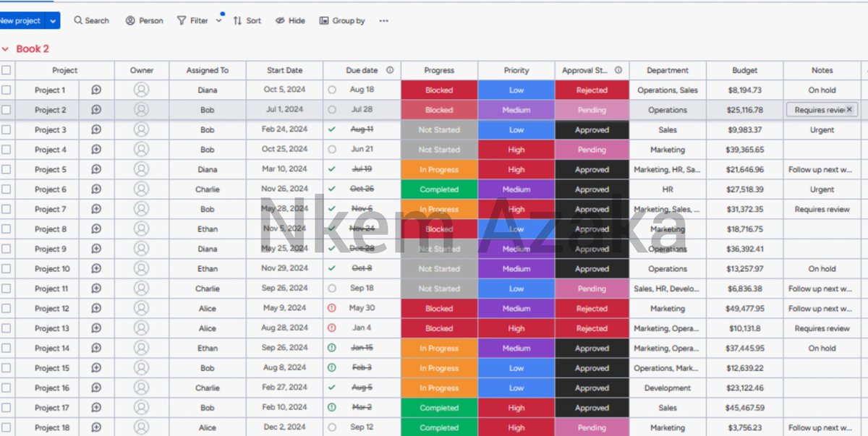Click owner avatar for Project 9
Viewport: 868px width, 436px height.
tap(141, 249)
